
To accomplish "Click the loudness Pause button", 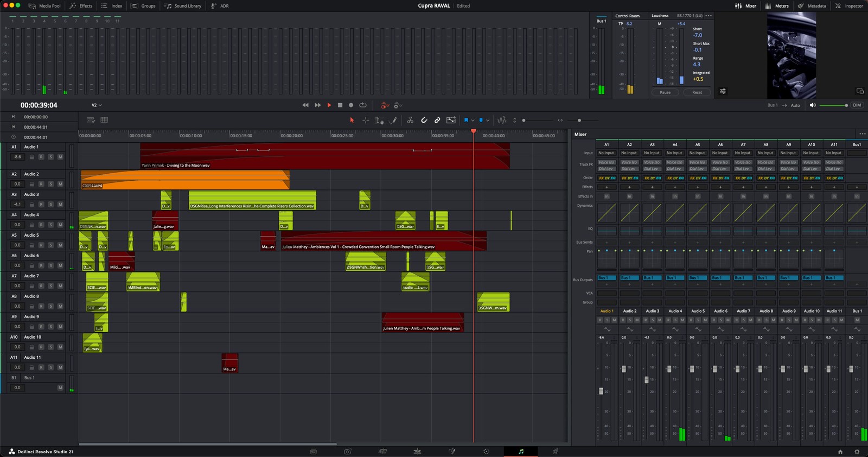I will [665, 92].
